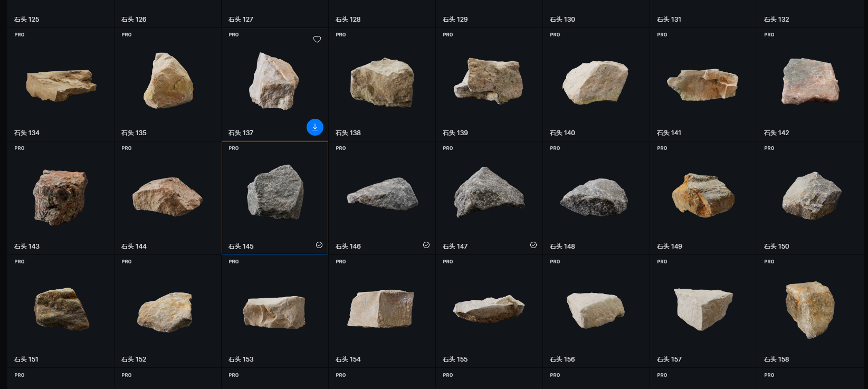Click the 石头 141 asset name label
Viewport: 868px width, 389px height.
[669, 133]
